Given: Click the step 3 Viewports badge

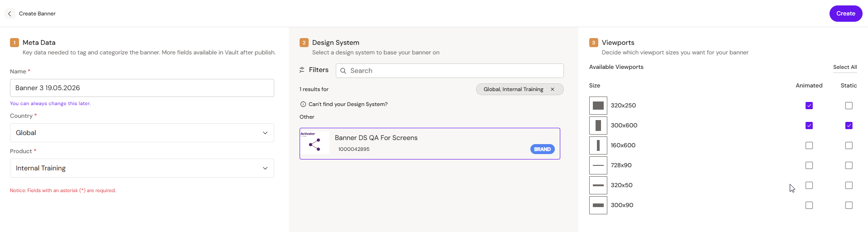Looking at the screenshot, I should click(x=594, y=43).
